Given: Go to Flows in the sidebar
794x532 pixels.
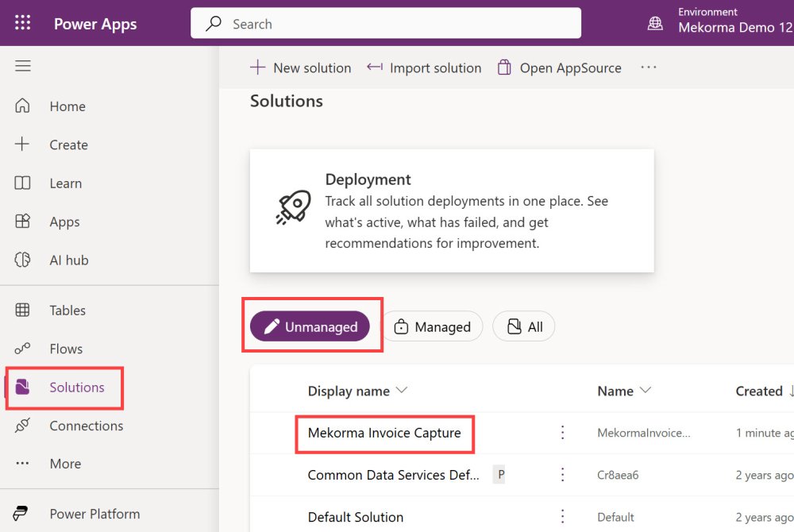Looking at the screenshot, I should point(65,349).
